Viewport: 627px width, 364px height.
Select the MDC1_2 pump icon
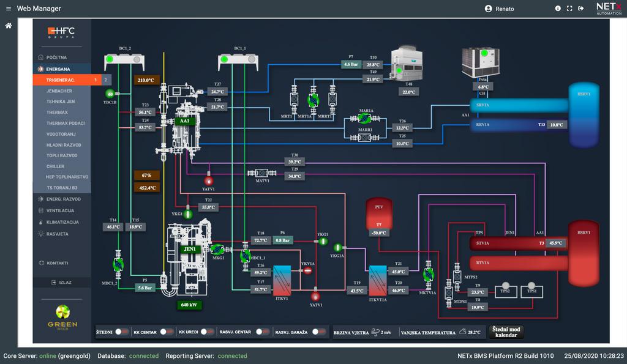pos(118,264)
